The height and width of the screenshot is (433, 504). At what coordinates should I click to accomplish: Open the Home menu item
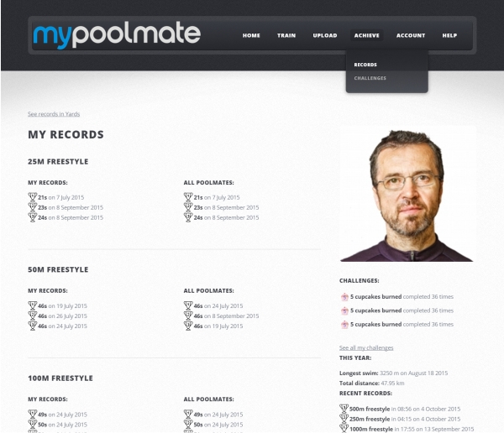pyautogui.click(x=251, y=35)
